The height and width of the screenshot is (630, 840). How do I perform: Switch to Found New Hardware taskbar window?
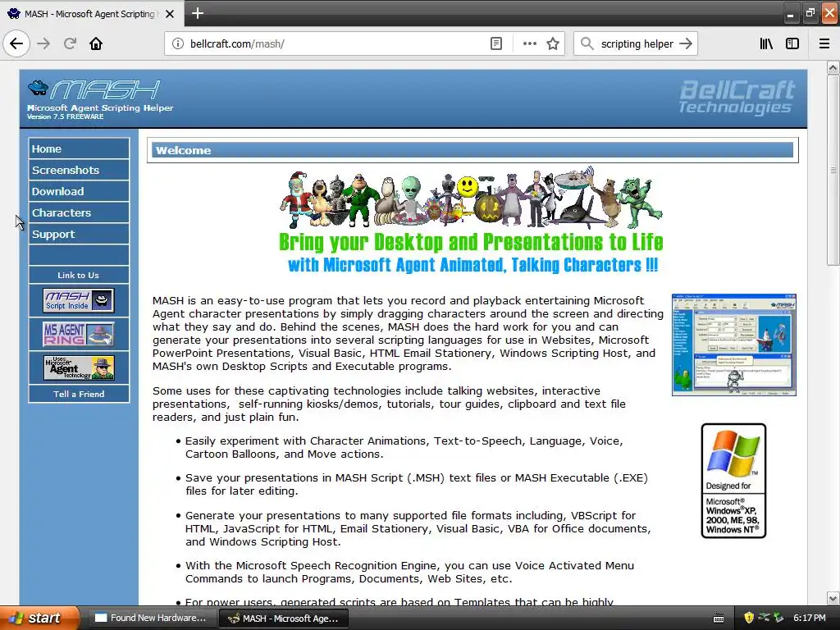pos(151,618)
